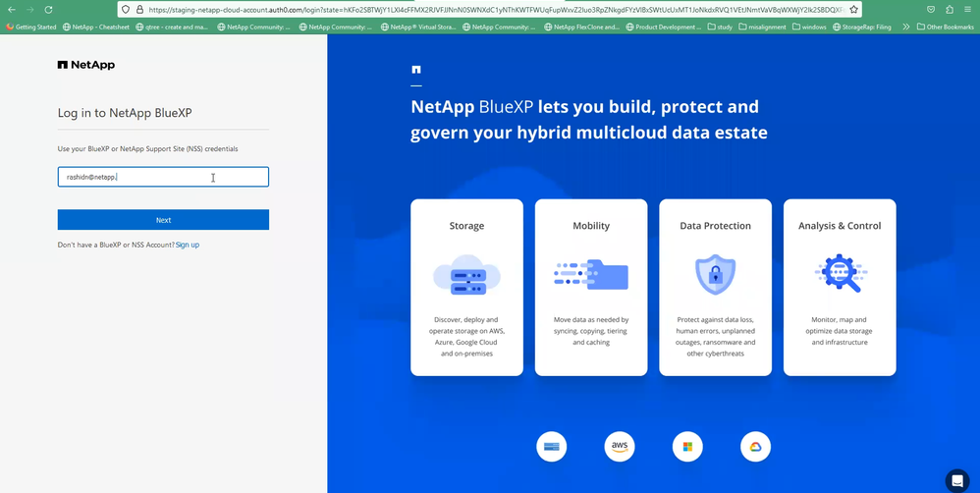Click the Storage cloud server icon
The image size is (980, 493).
[x=466, y=276]
